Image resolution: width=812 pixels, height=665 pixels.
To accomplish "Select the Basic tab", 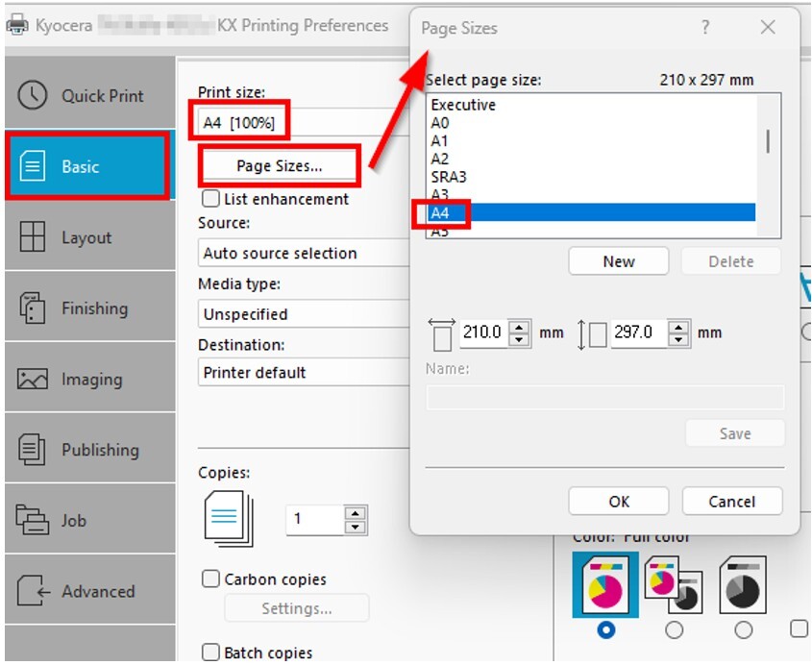I will [x=90, y=165].
